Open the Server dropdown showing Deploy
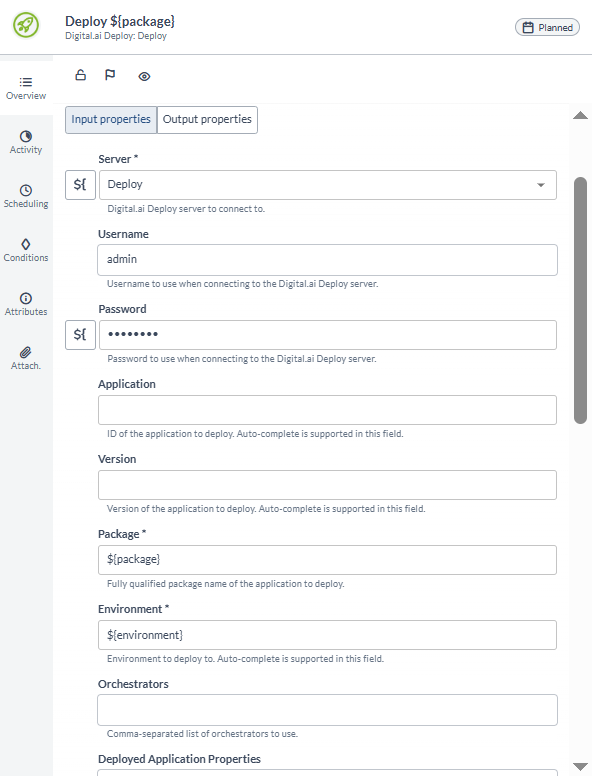The width and height of the screenshot is (592, 776). [328, 185]
